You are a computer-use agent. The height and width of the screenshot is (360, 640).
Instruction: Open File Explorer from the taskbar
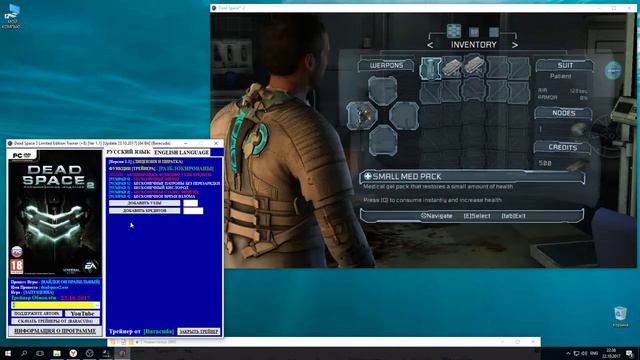pos(57,353)
